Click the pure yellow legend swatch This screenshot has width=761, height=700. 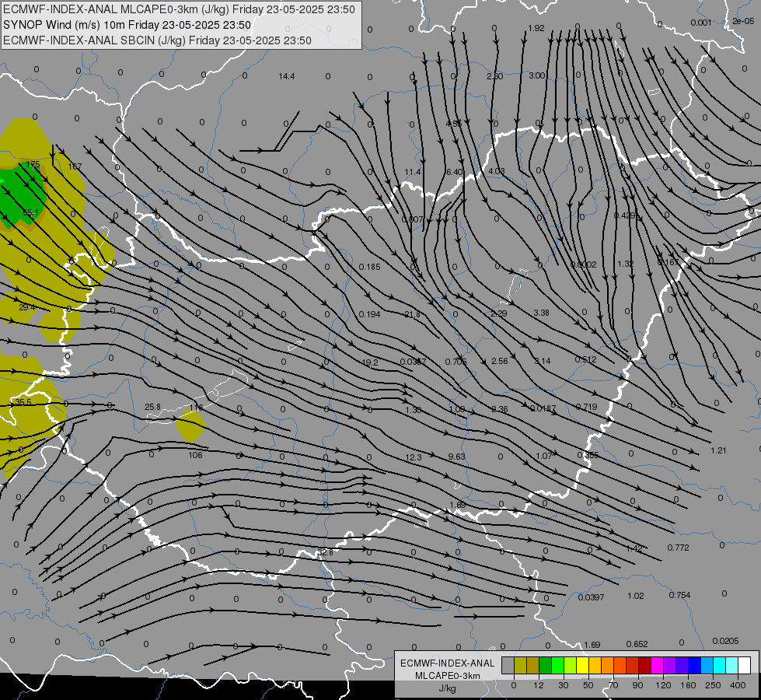pos(583,665)
